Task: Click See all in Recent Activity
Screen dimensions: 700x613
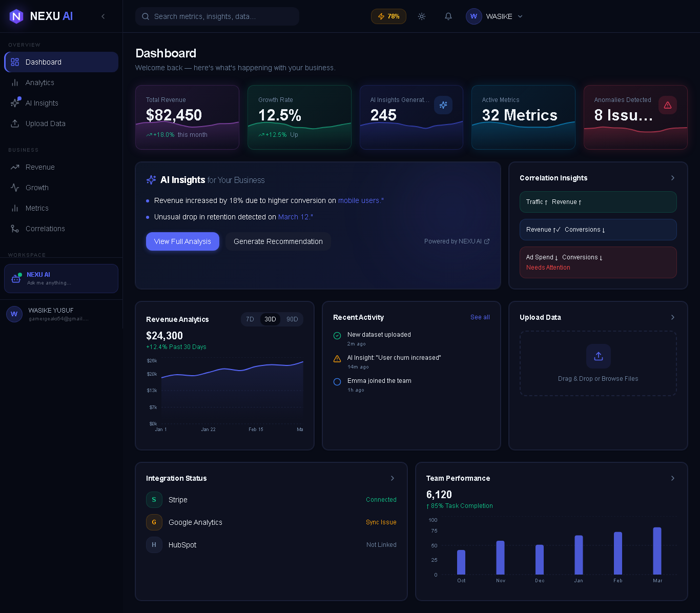Action: 480,317
